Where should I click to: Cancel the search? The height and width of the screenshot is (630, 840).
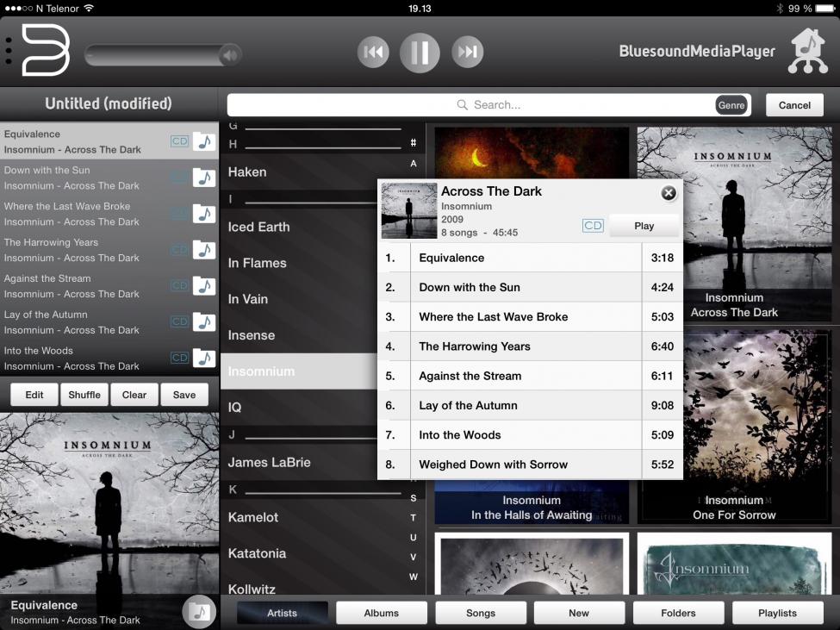794,105
